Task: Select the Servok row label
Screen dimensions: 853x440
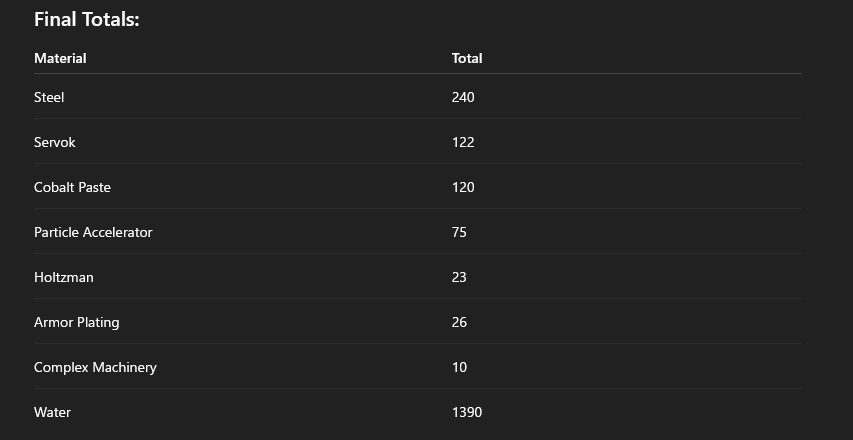Action: 54,142
